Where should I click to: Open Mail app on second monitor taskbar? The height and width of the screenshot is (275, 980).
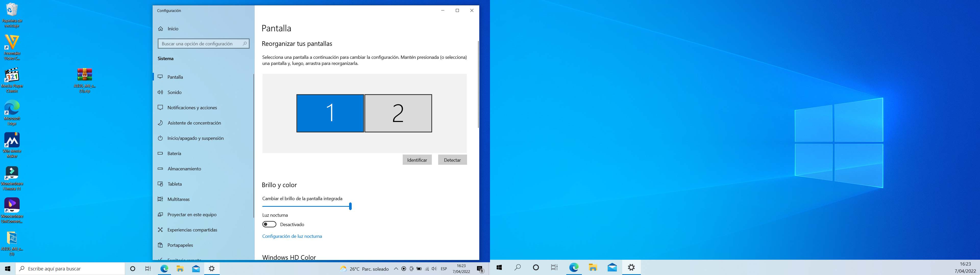[x=612, y=267]
